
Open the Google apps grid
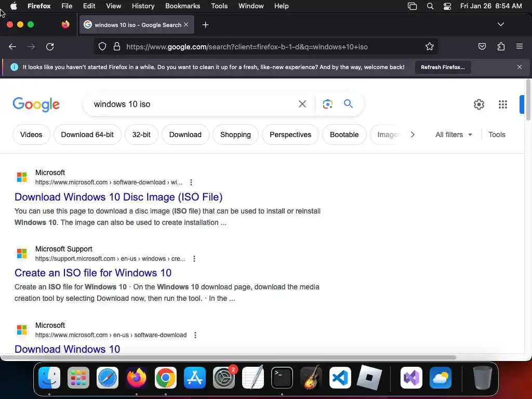pos(503,104)
